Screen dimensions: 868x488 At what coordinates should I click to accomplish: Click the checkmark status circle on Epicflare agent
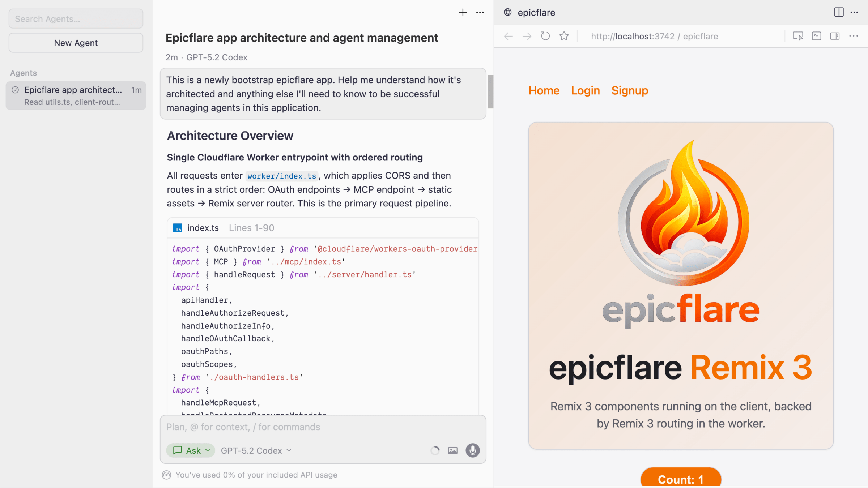pos(15,90)
